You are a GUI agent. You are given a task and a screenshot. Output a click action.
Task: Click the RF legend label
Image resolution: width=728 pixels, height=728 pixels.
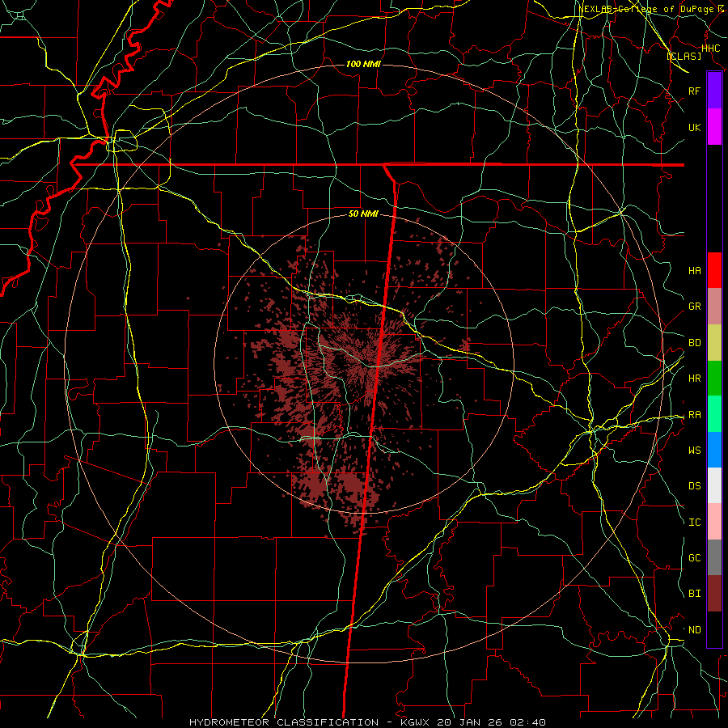point(694,91)
